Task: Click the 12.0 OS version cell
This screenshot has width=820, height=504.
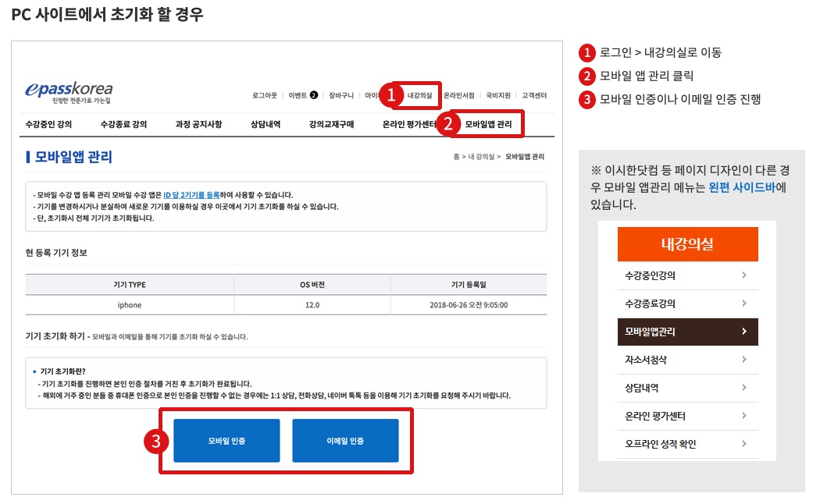Action: (312, 305)
